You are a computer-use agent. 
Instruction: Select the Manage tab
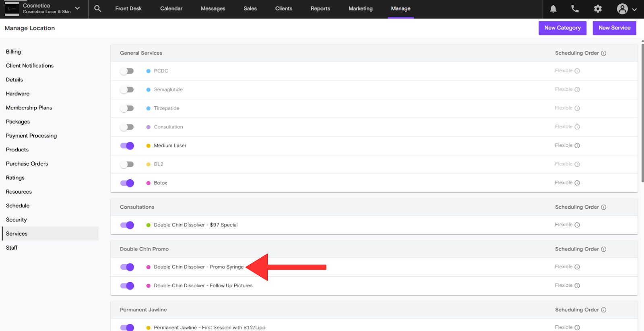pyautogui.click(x=401, y=8)
